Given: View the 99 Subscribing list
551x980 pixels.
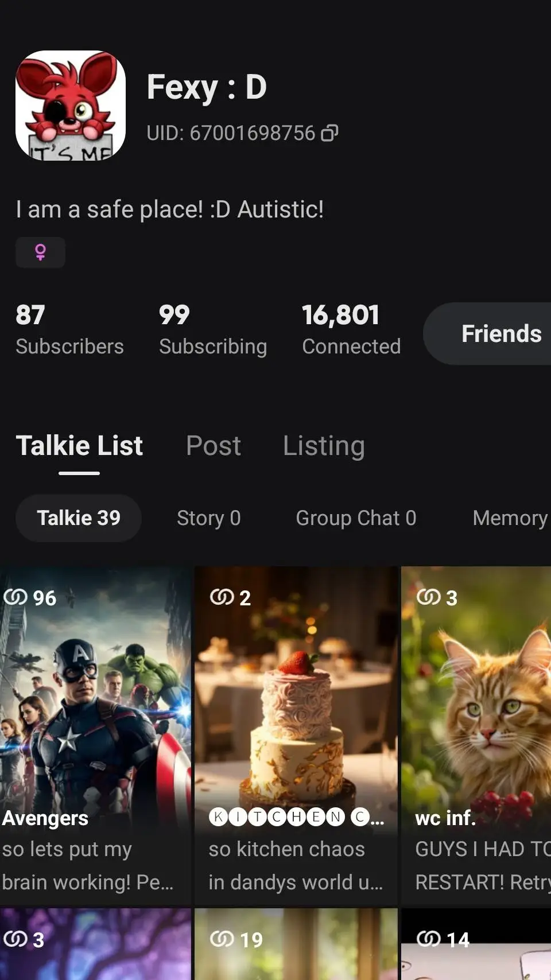Looking at the screenshot, I should 212,330.
